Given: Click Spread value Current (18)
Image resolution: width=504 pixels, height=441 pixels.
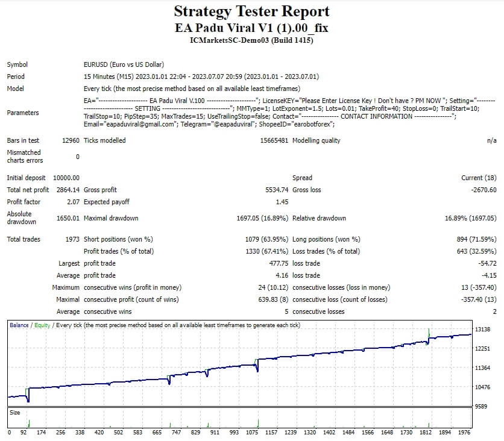Looking at the screenshot, I should click(x=479, y=178).
